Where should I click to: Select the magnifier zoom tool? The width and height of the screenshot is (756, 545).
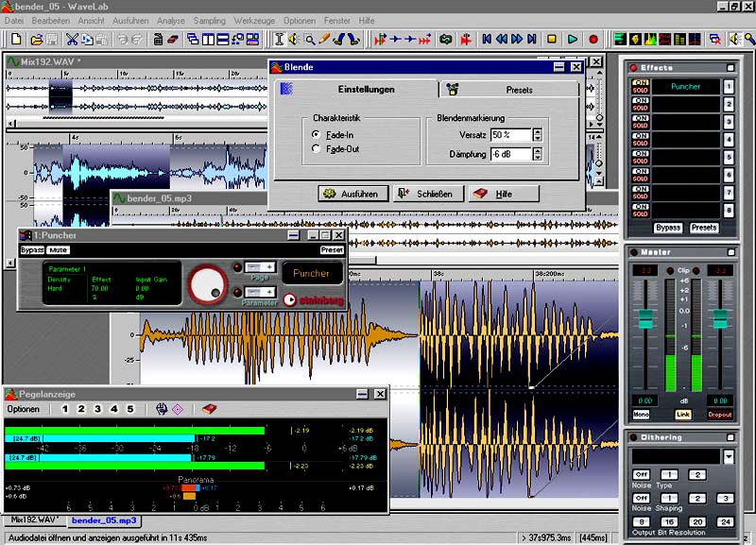point(309,40)
